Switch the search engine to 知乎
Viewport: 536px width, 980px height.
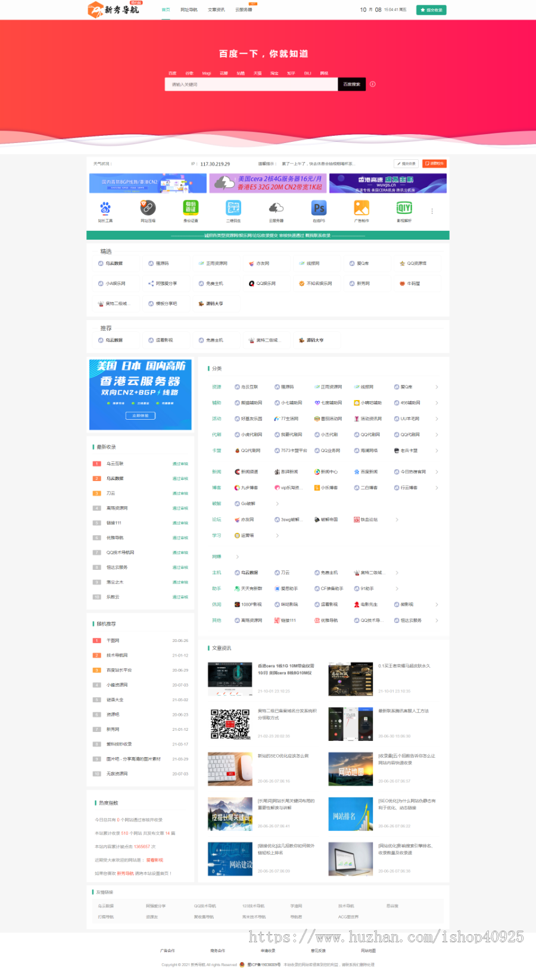[291, 73]
